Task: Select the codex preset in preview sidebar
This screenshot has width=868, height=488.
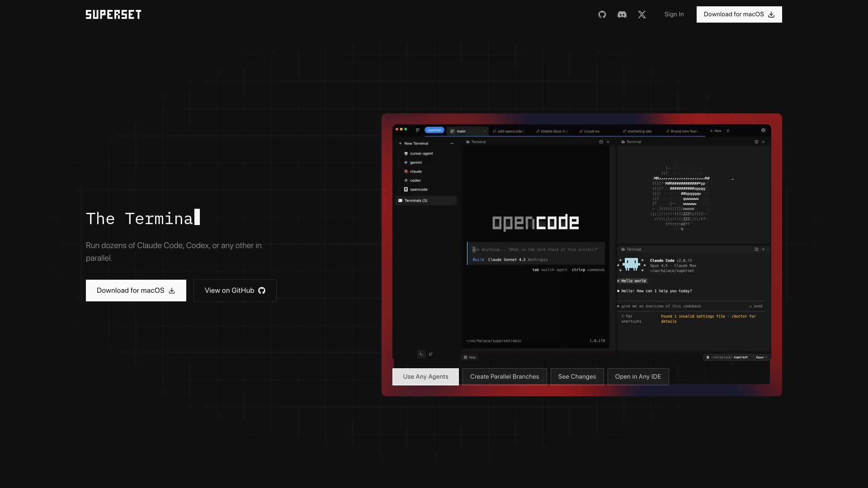Action: (412, 181)
